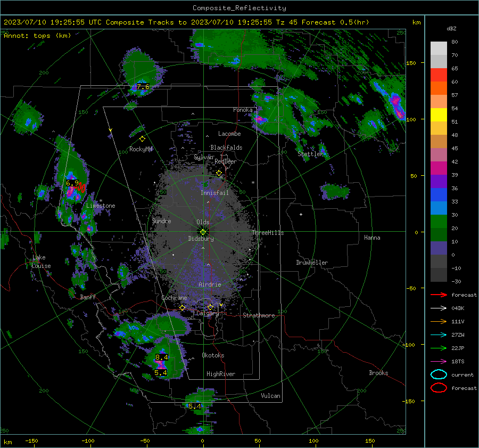Click the Ponoka town label
Viewport: 479px width, 448px height.
coord(243,110)
